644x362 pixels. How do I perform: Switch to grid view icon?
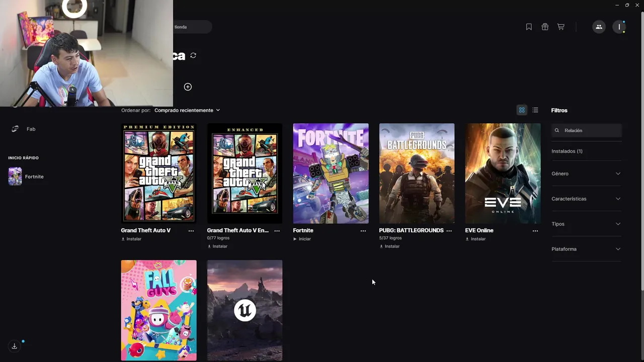(522, 110)
